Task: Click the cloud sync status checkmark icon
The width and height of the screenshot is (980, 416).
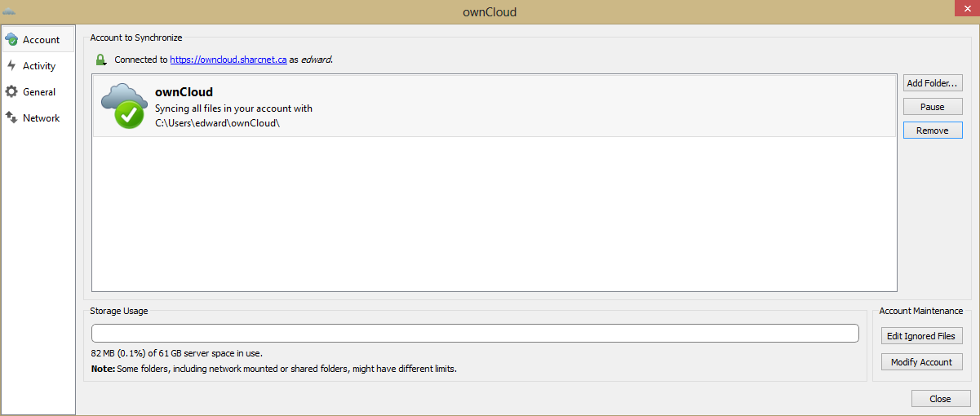Action: click(x=122, y=106)
